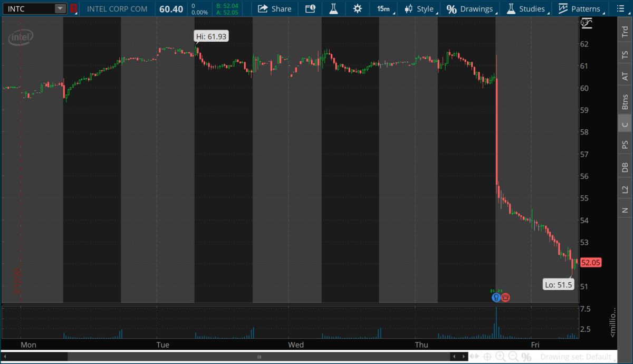The height and width of the screenshot is (364, 633).
Task: Click the <millio... volume axis label
Action: (x=612, y=323)
